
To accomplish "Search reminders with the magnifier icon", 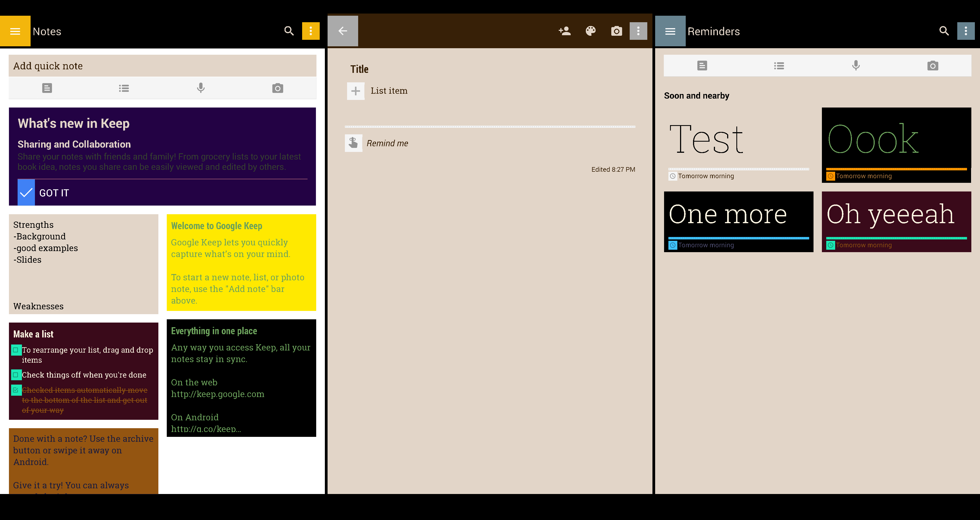I will click(944, 31).
